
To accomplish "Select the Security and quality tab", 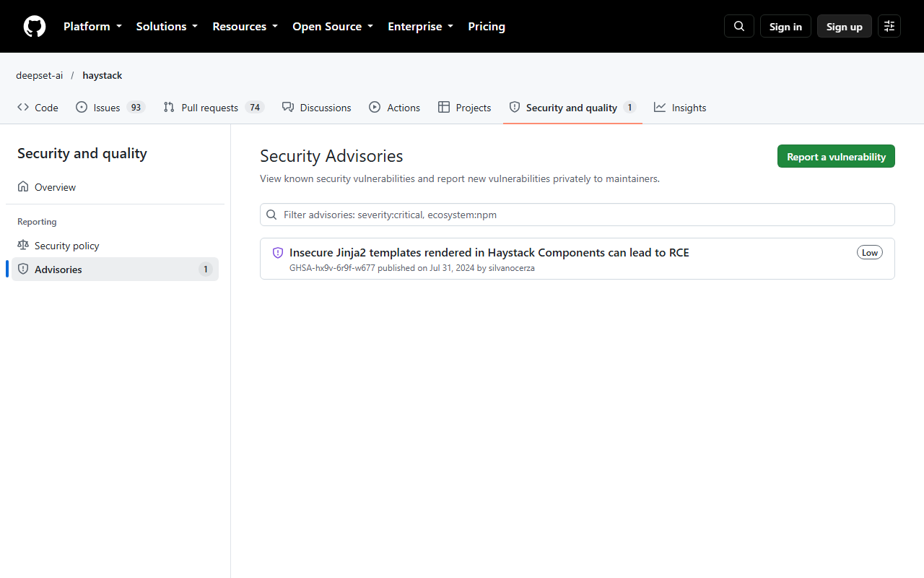I will [x=572, y=108].
